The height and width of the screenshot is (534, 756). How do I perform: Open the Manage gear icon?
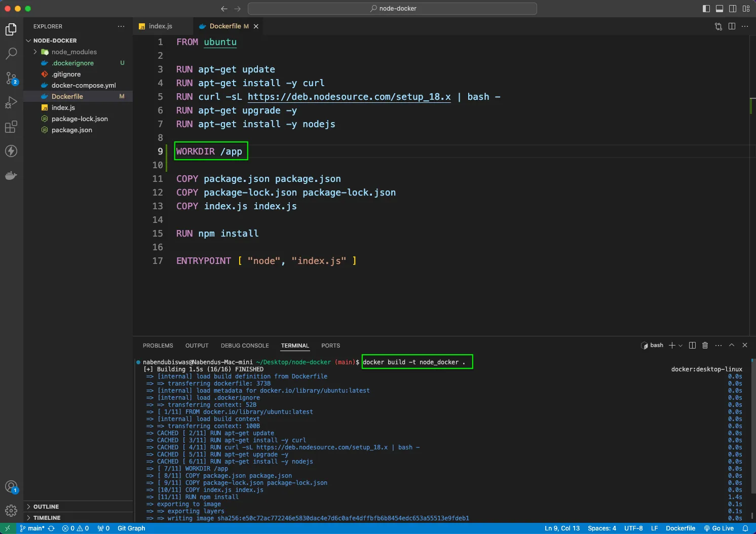coord(11,511)
